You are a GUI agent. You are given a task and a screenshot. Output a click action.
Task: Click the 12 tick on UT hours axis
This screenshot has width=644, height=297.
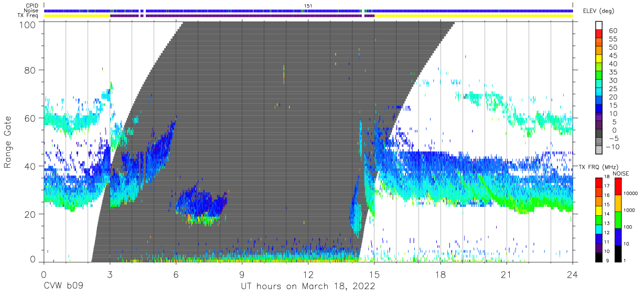click(308, 274)
